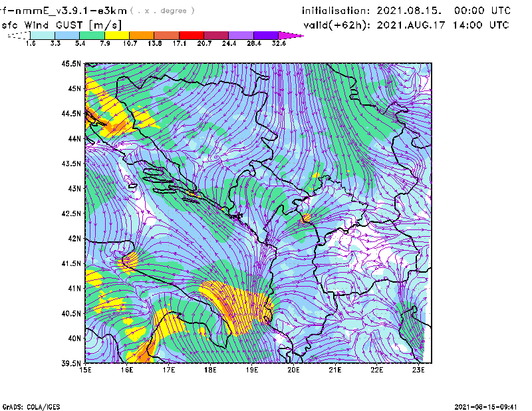Image resolution: width=532 pixels, height=411 pixels.
Task: Click the legend value 24.4
Action: (229, 43)
